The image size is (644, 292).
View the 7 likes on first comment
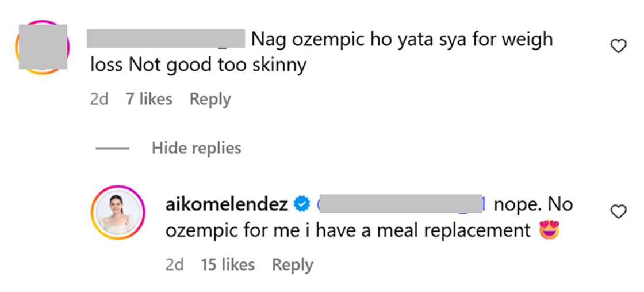tap(149, 99)
